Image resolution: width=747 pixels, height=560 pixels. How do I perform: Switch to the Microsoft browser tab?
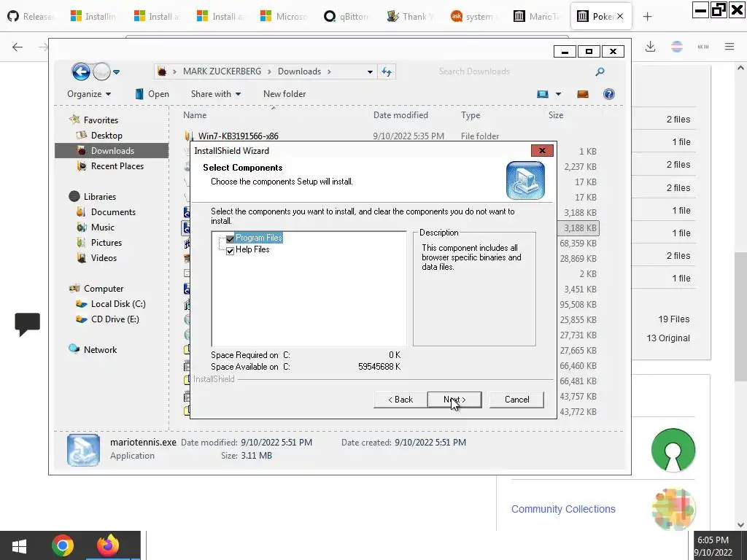284,17
